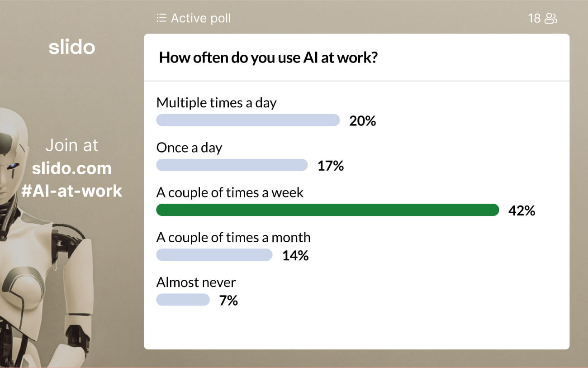Select 'A couple of times a week'

click(230, 192)
